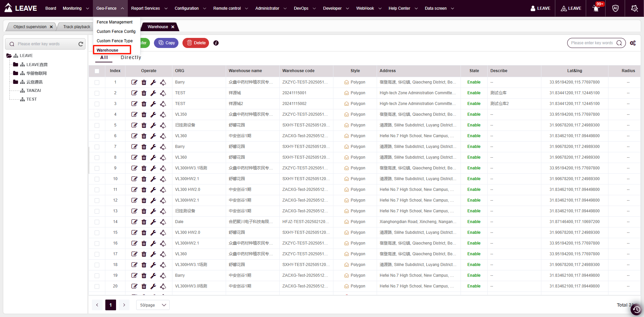Screen dimensions: 644x317
Task: Go to the next page arrow
Action: 124,305
